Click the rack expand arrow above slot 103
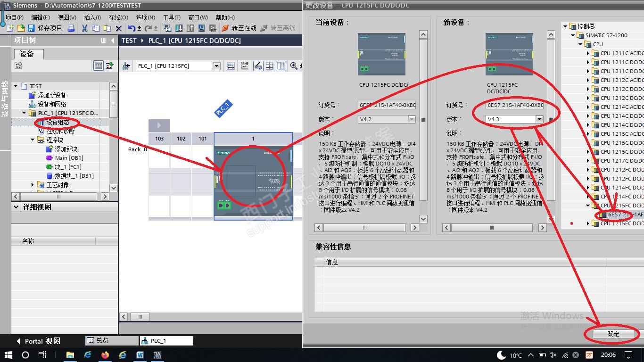644x362 pixels. (159, 125)
